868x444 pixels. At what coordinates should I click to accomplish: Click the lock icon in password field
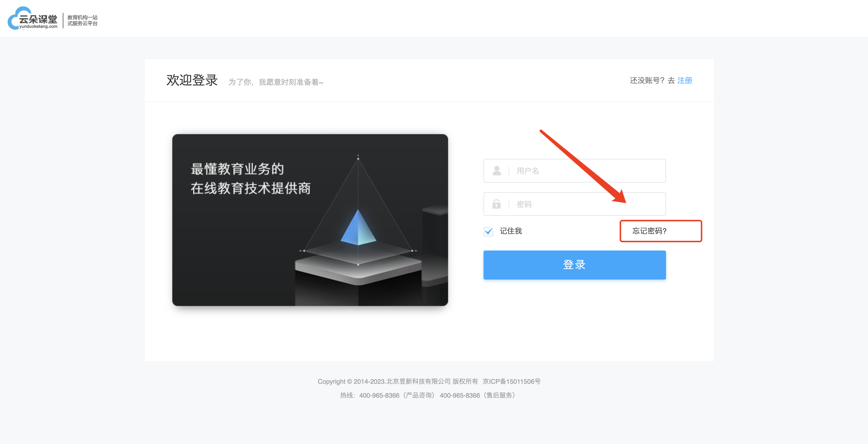(x=496, y=204)
